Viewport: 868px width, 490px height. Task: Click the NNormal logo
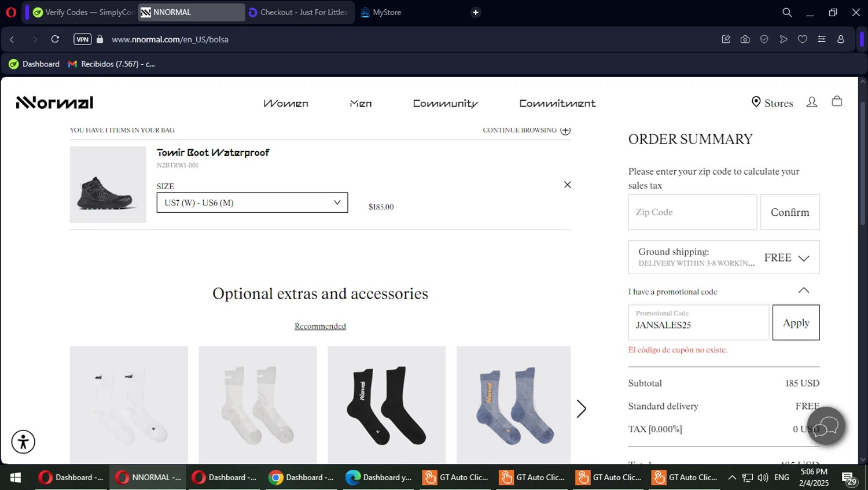[54, 103]
